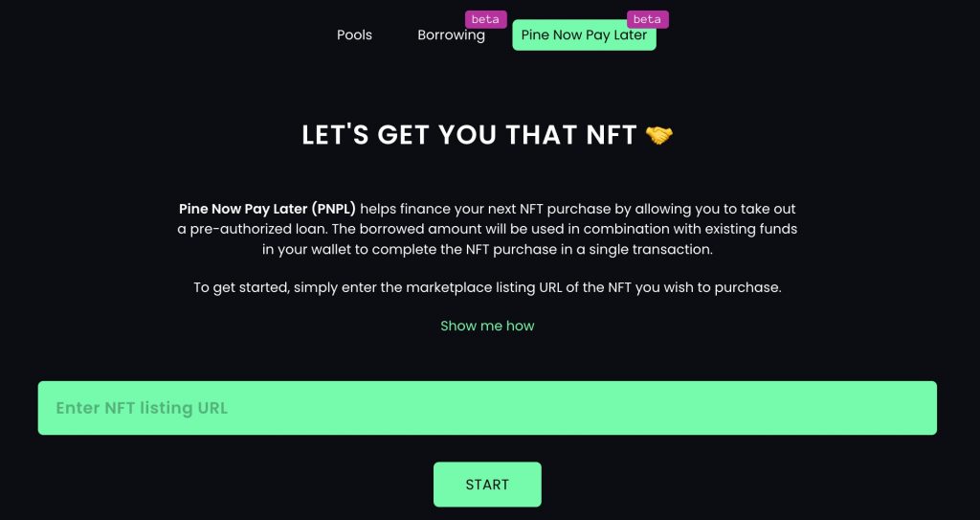Click the "single transaction" line of the description
980x520 pixels.
pos(487,249)
